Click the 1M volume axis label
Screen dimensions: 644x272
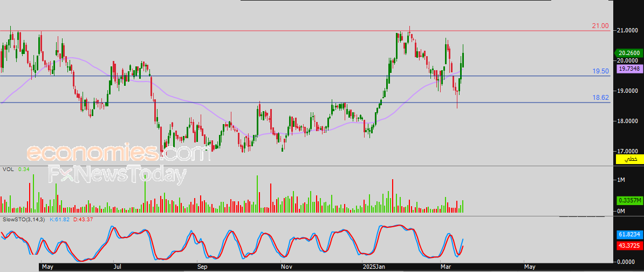[621, 180]
